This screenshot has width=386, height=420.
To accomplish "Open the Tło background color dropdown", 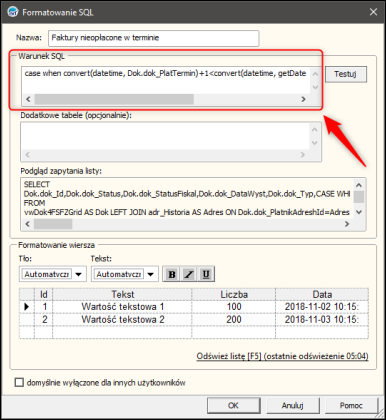I will (79, 274).
